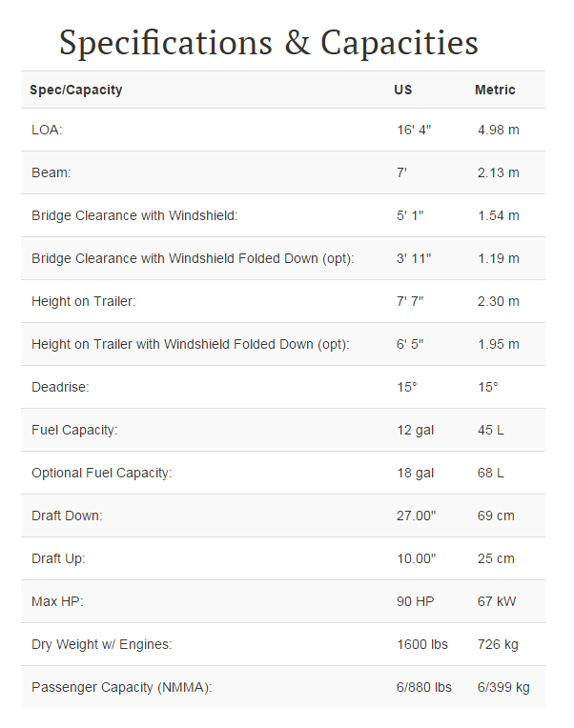Viewport: 574px width, 728px height.
Task: Select the Draft Down row label
Action: [x=67, y=516]
